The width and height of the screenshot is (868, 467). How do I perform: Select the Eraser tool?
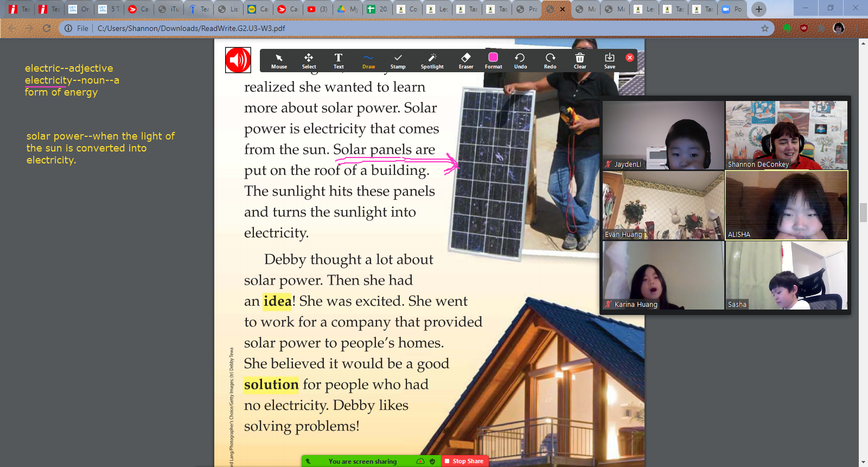tap(466, 61)
